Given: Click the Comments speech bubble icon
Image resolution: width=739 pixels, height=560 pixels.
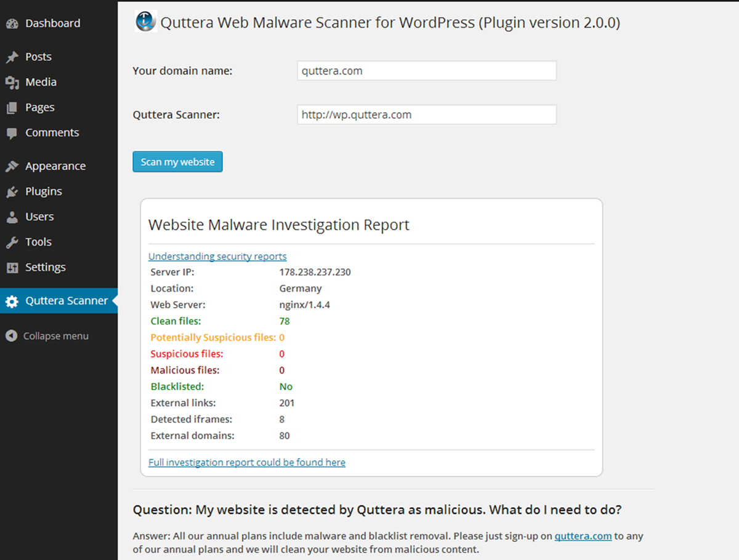Looking at the screenshot, I should pyautogui.click(x=12, y=133).
